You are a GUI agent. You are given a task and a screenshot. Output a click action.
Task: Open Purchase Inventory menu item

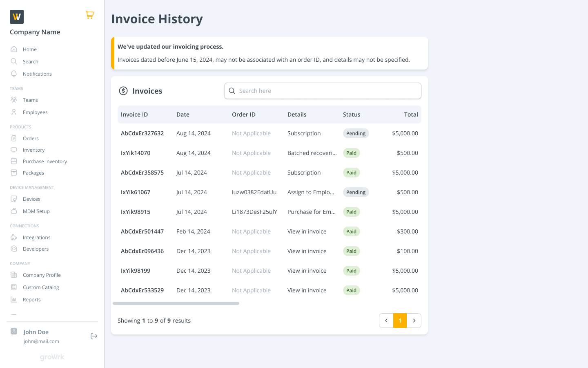tap(45, 161)
